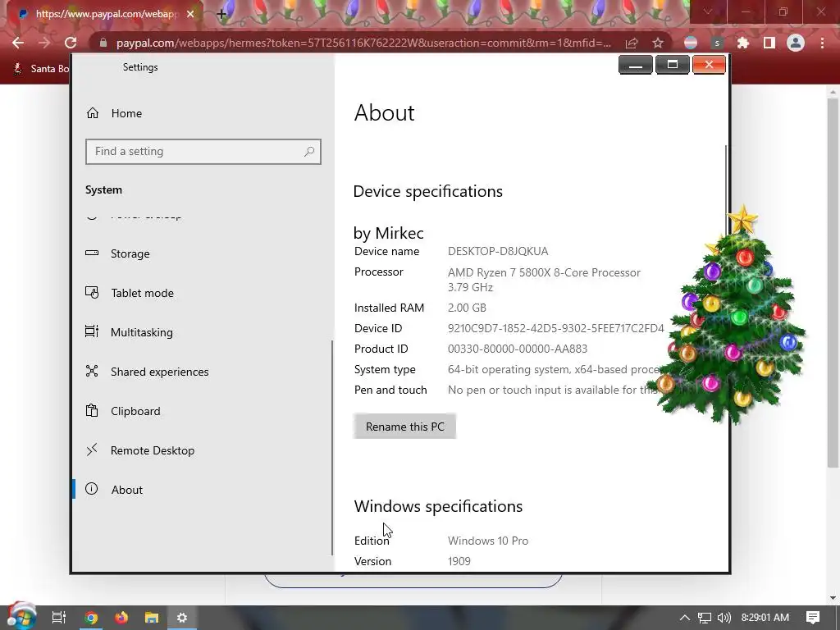Open File Explorer from the taskbar
Screen dimensions: 840x630
click(x=152, y=618)
